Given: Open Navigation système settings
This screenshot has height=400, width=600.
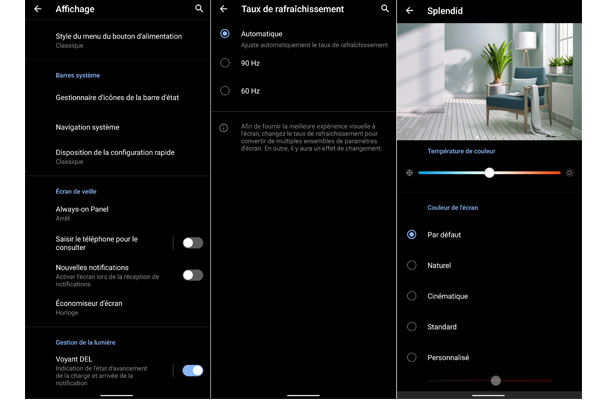Looking at the screenshot, I should tap(88, 128).
